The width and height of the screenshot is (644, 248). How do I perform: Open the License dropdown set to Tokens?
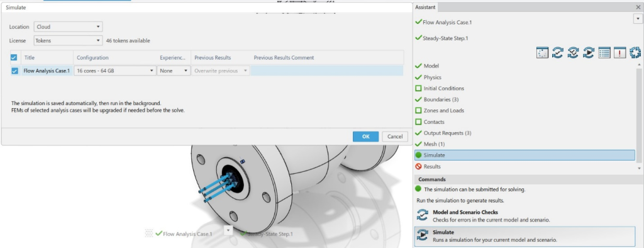click(68, 41)
